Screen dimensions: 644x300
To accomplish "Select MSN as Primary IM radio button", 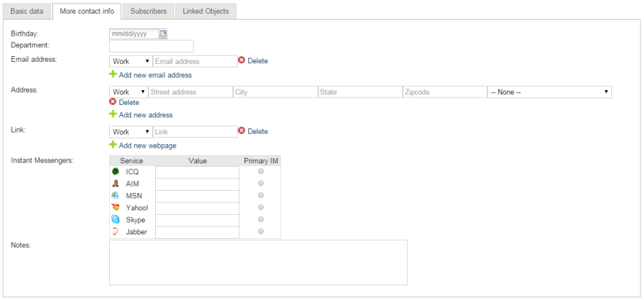I will pos(261,196).
